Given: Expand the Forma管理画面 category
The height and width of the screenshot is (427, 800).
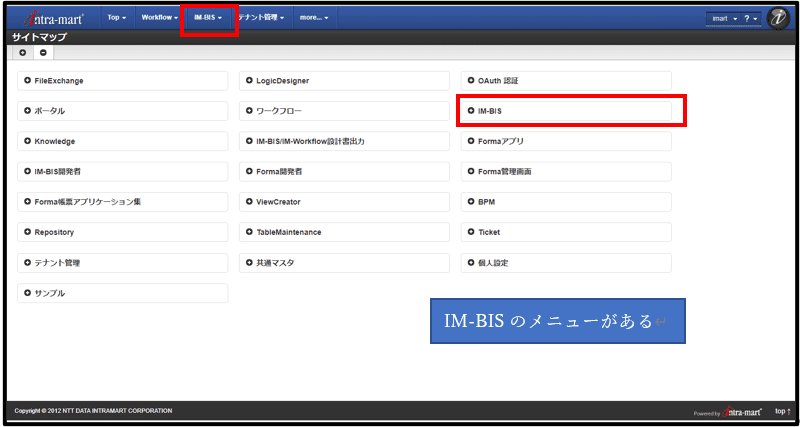Looking at the screenshot, I should 566,171.
